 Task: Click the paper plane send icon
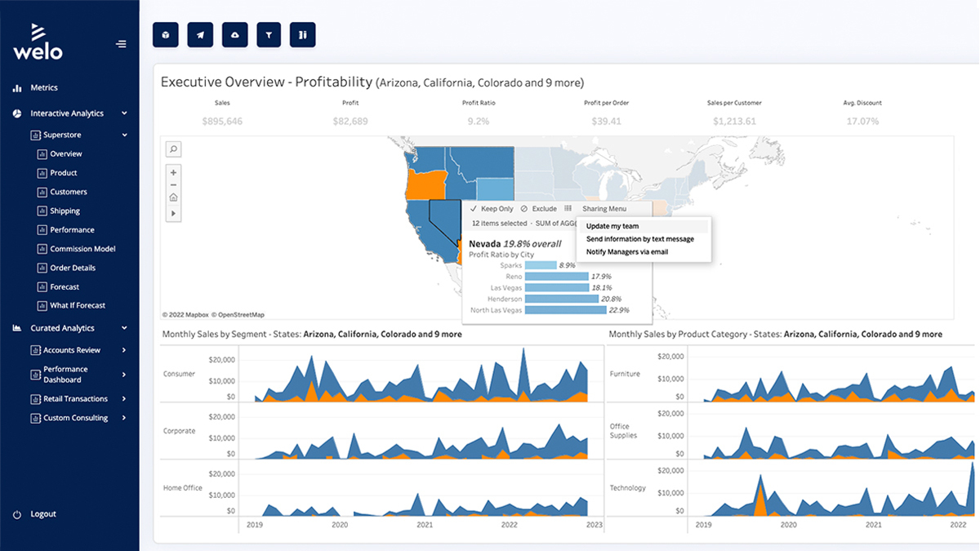point(200,34)
